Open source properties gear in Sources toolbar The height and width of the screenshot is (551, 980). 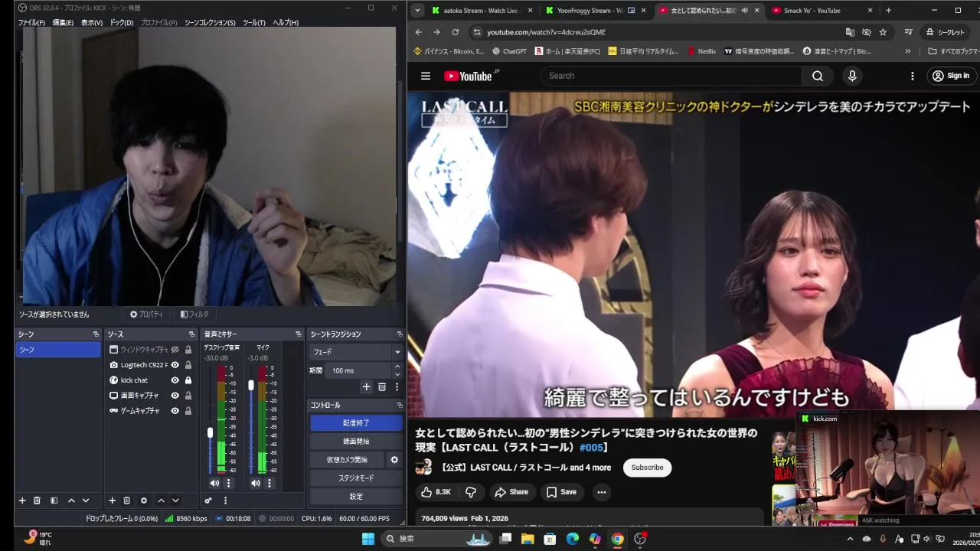click(144, 500)
